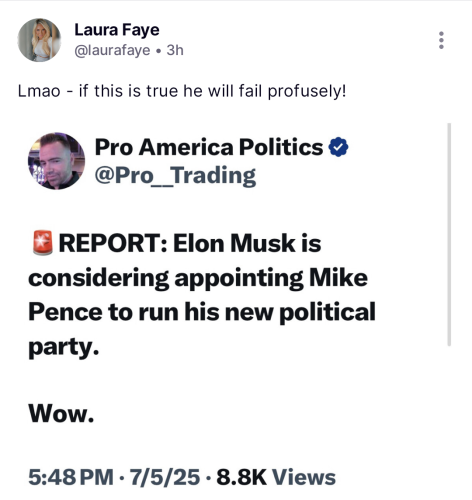Viewport: 472px width, 500px height.
Task: Open the three-dot more options menu
Action: point(441,40)
